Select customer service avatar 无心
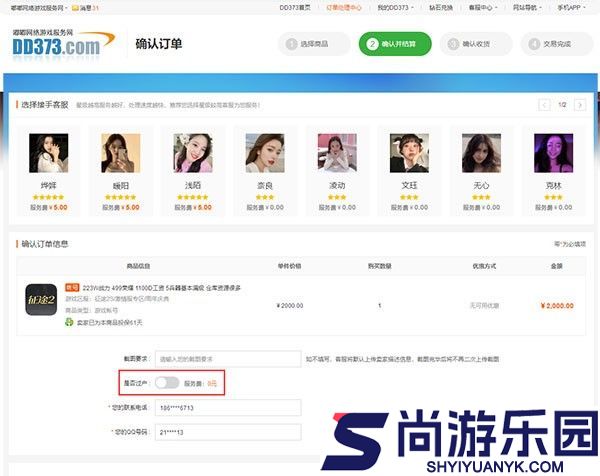The image size is (600, 476). (481, 153)
